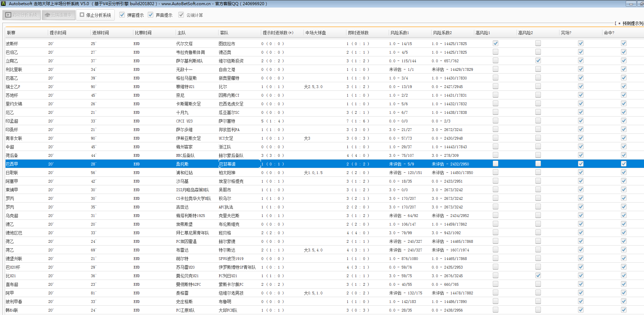Screen dimensions: 644x315
Task: Uncheck 高风险2 in the 立陶乙 row
Action: pyautogui.click(x=538, y=61)
